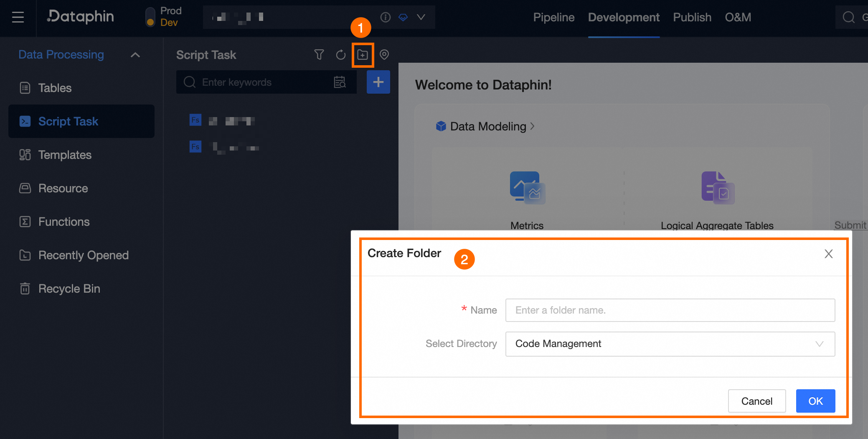Click the Dataphin logo
The width and height of the screenshot is (868, 439).
(80, 17)
